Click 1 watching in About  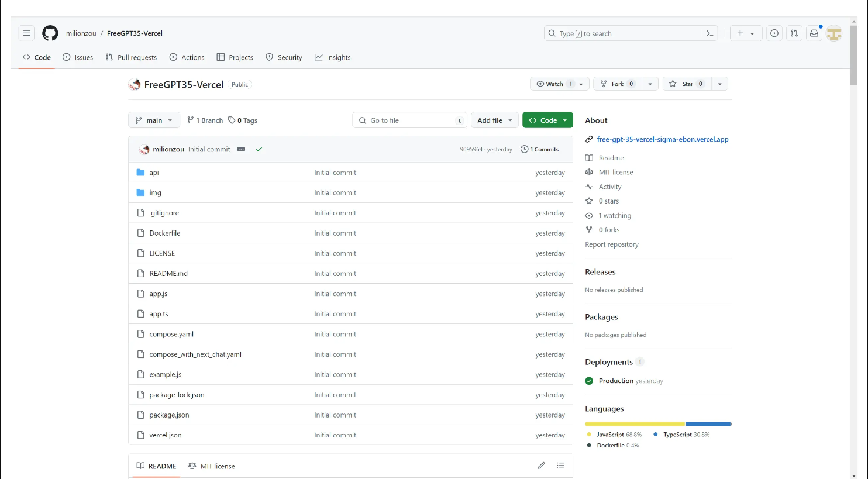[x=615, y=215]
